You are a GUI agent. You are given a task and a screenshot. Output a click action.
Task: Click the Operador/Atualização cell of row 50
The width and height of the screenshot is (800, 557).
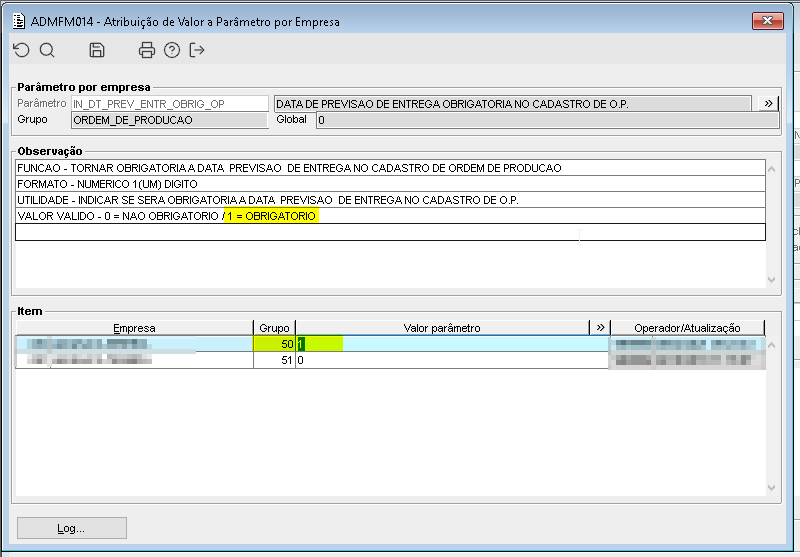coord(687,344)
